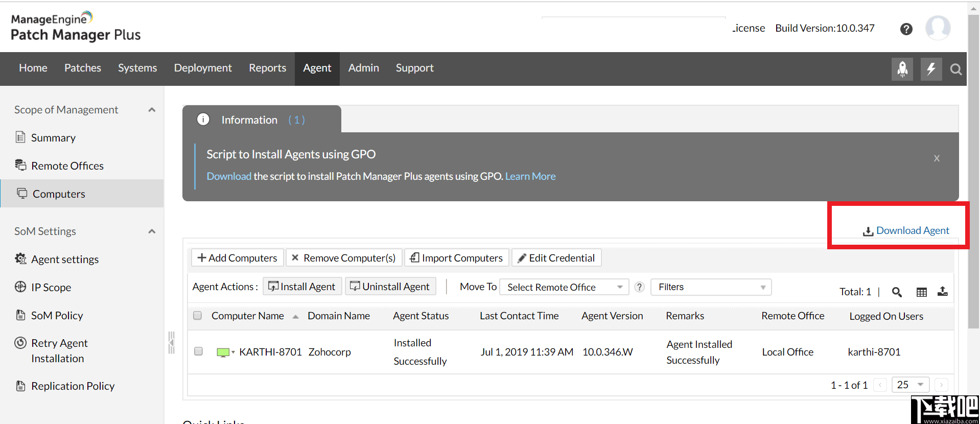Open the search magnifier in navigation bar
The image size is (980, 424).
[x=956, y=69]
